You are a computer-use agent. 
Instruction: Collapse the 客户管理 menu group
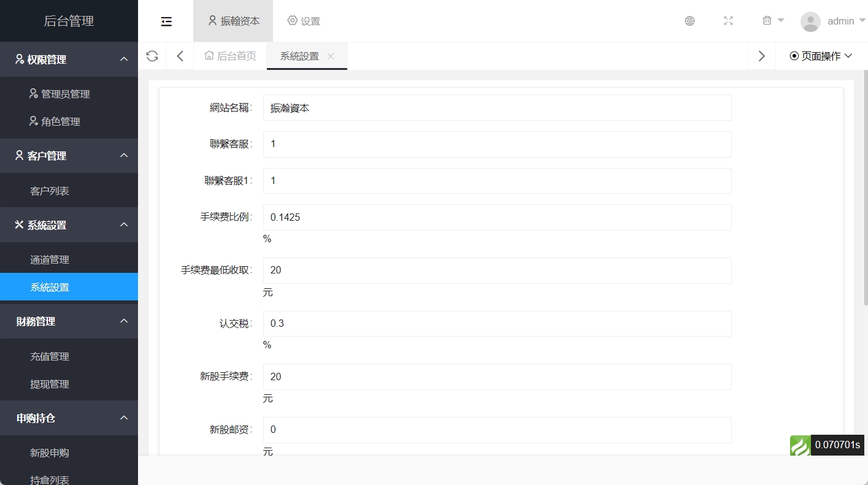69,156
